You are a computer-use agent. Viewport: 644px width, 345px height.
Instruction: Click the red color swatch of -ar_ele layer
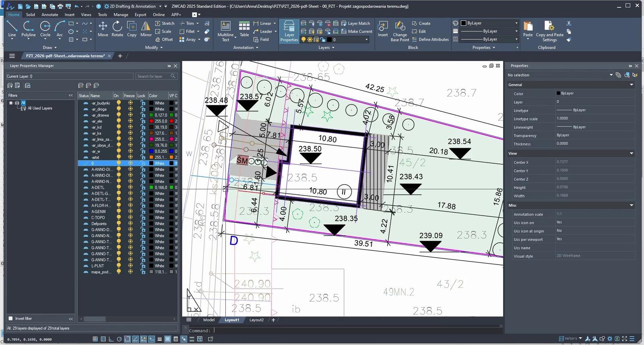point(151,121)
